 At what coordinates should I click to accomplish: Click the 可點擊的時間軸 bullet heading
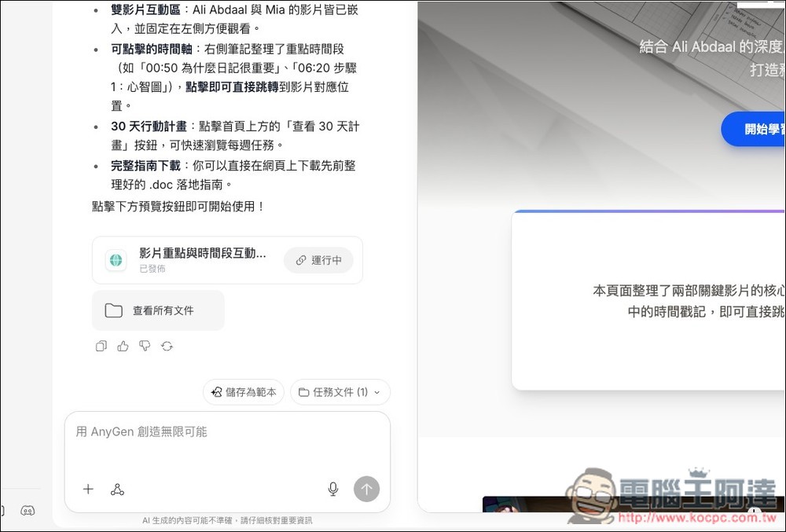pos(152,49)
